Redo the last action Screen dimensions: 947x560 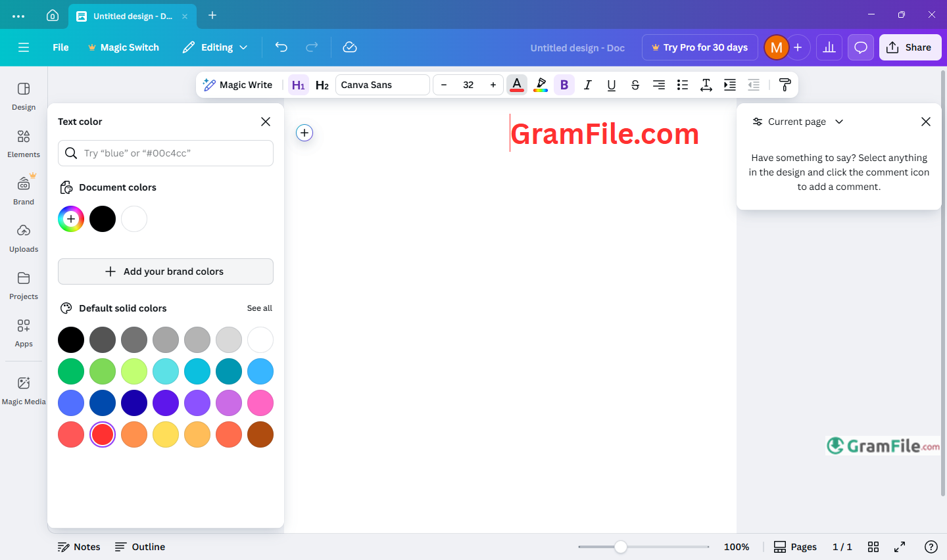[312, 47]
